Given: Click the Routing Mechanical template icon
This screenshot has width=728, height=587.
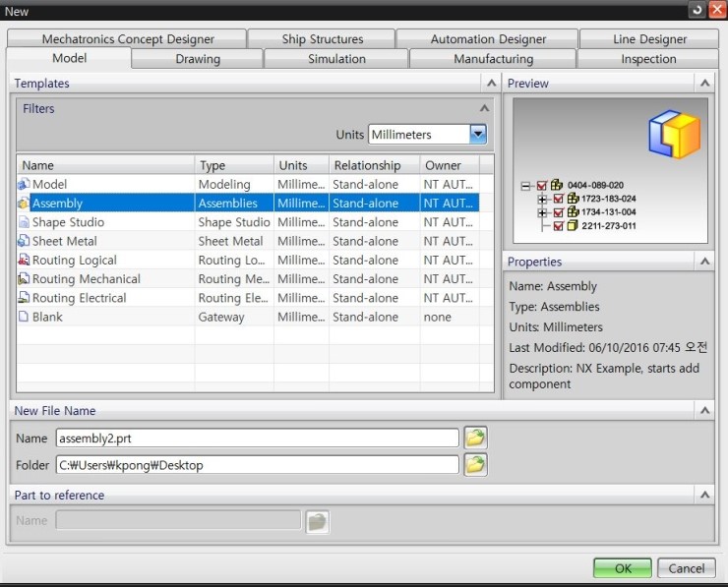Looking at the screenshot, I should click(24, 279).
